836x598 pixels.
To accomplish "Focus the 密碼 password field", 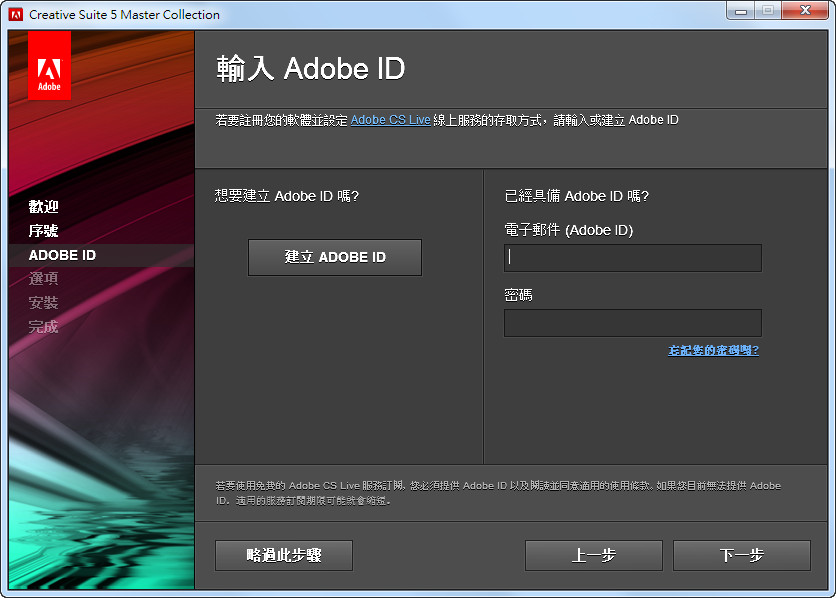I will 633,323.
